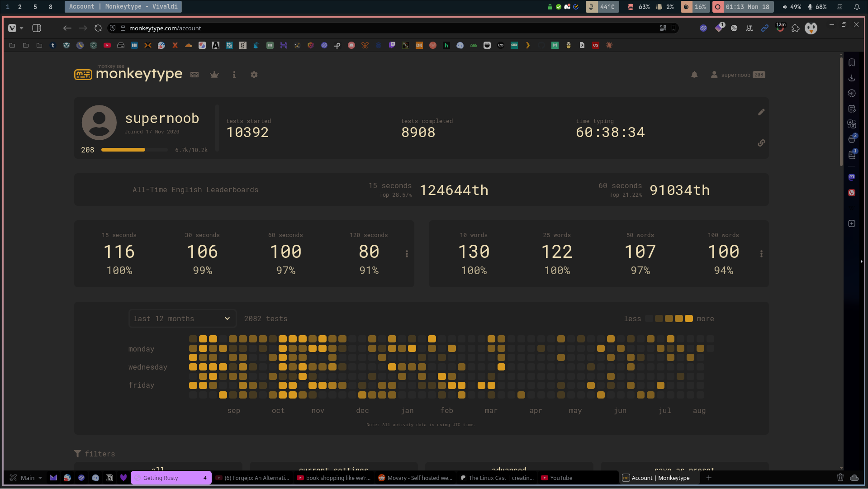
Task: Click the volume 49% indicator
Action: click(x=792, y=7)
